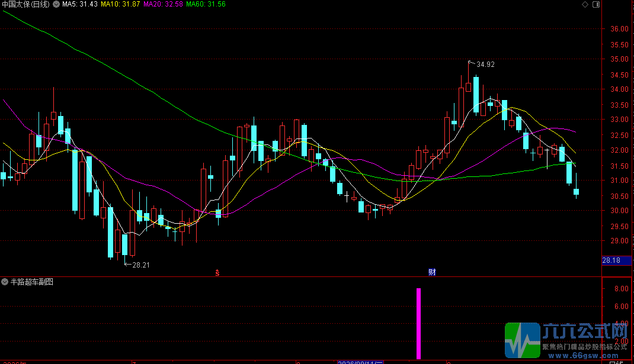
Task: Open the dropdown icon beside 中国太保(日线)
Action: click(56, 4)
